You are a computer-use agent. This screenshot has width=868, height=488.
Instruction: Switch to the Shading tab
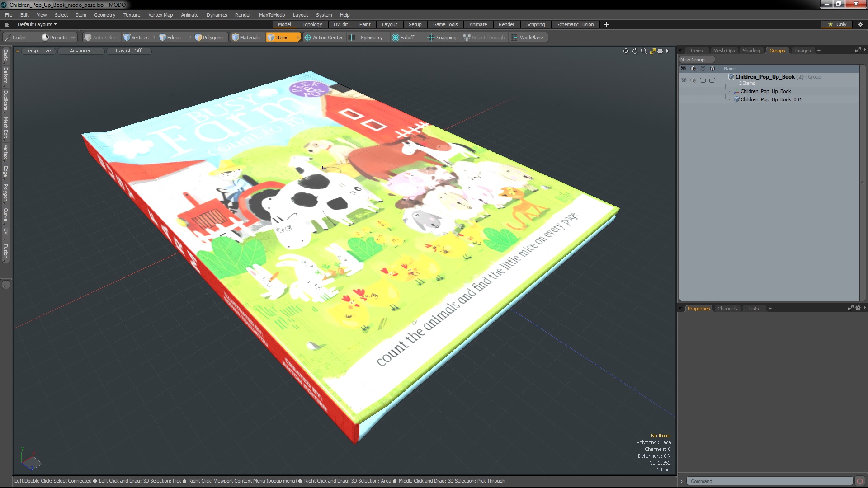751,51
